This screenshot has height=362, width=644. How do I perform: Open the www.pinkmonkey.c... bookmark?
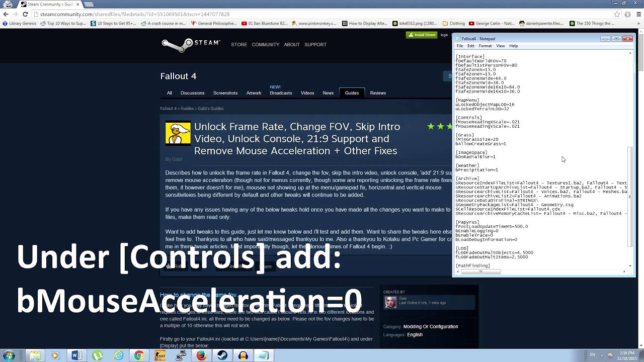coord(313,23)
